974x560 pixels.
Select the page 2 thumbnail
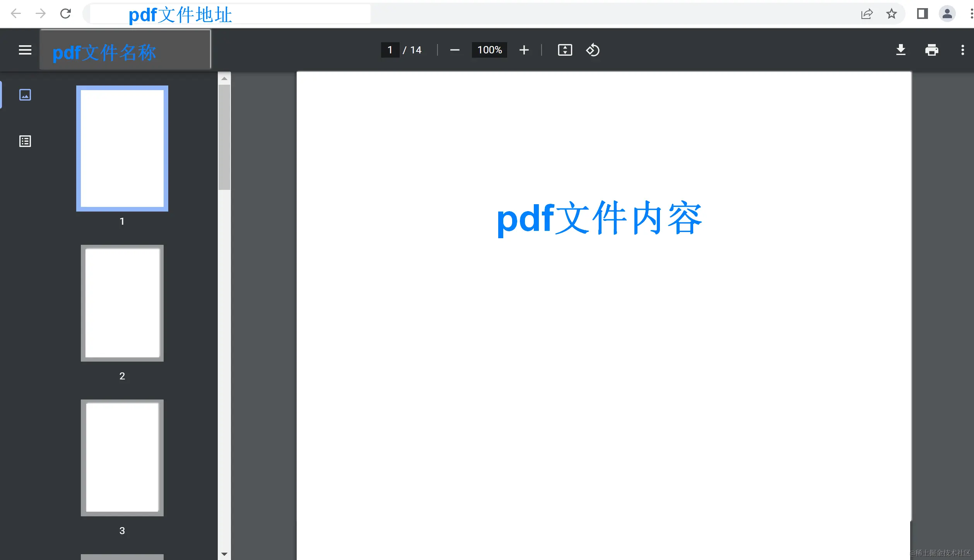coord(122,303)
